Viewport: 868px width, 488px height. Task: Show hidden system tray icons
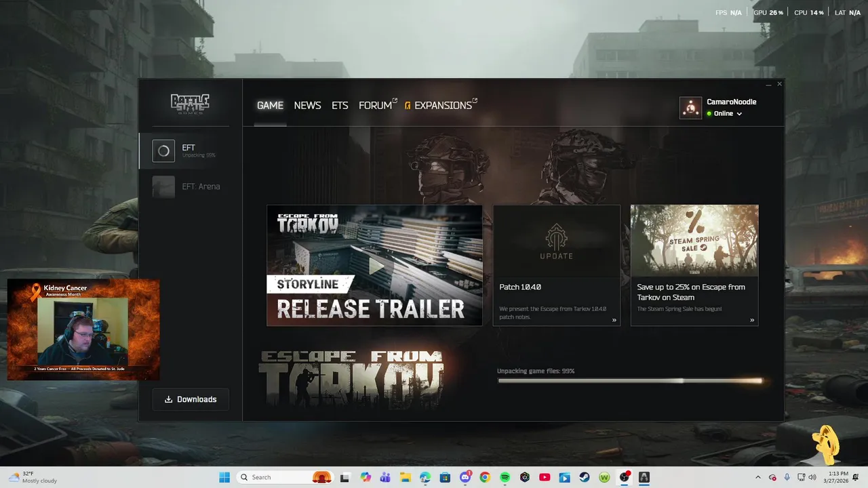point(758,477)
